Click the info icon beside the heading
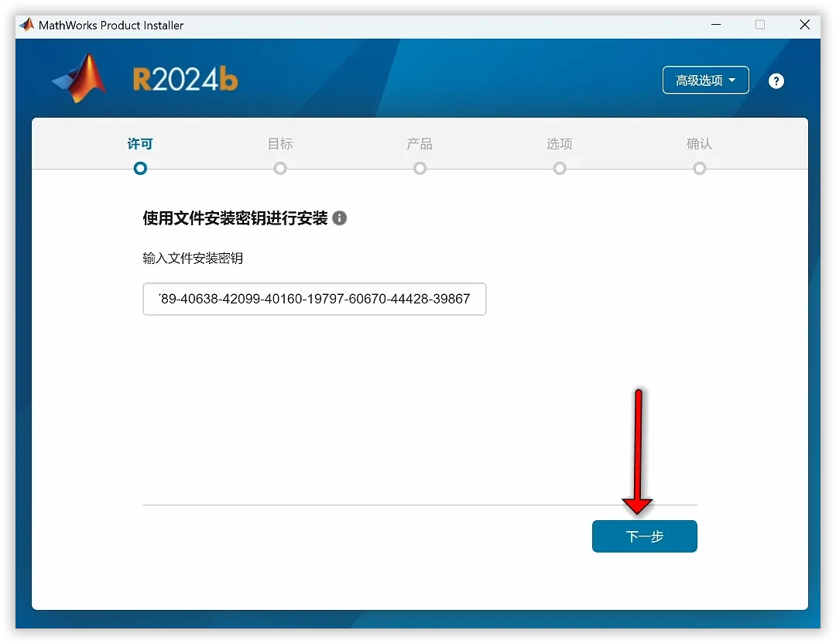The height and width of the screenshot is (644, 836). coord(340,218)
